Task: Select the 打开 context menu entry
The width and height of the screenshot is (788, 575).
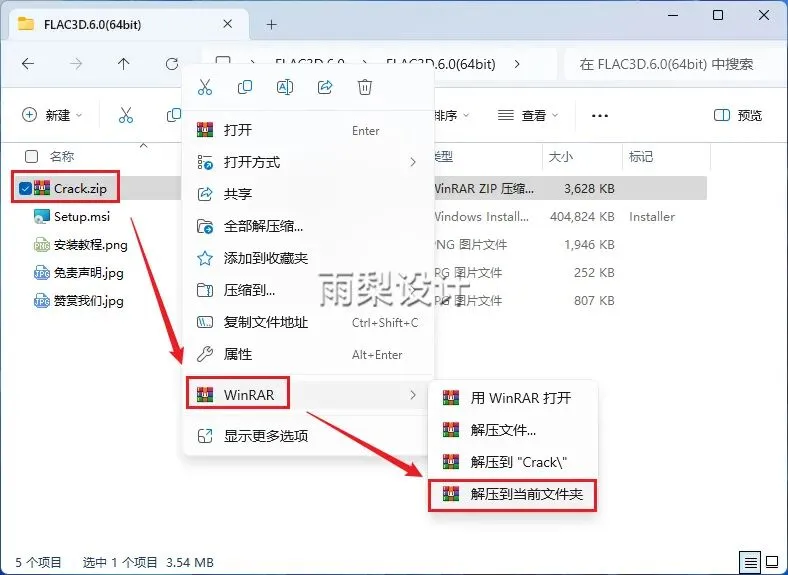Action: click(308, 130)
